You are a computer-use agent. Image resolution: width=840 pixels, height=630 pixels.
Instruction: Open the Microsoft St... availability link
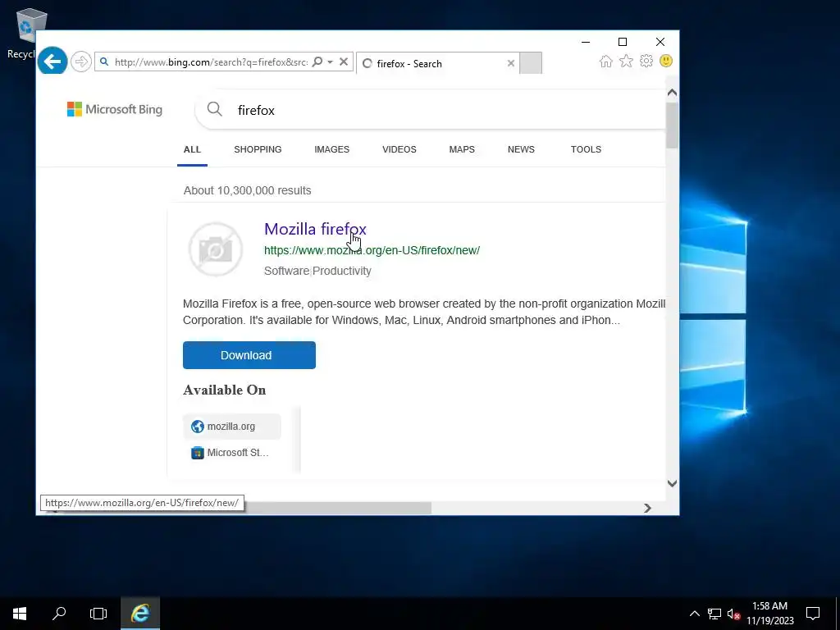point(232,453)
